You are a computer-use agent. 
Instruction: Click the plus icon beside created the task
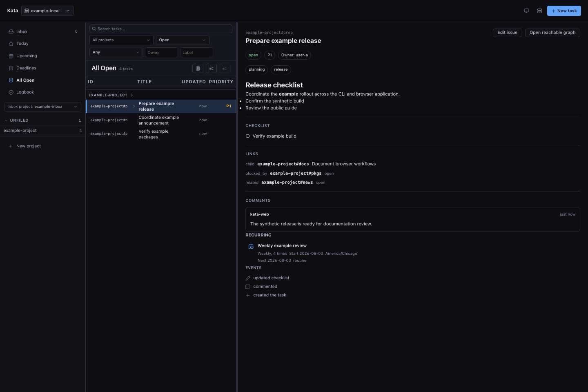click(248, 295)
